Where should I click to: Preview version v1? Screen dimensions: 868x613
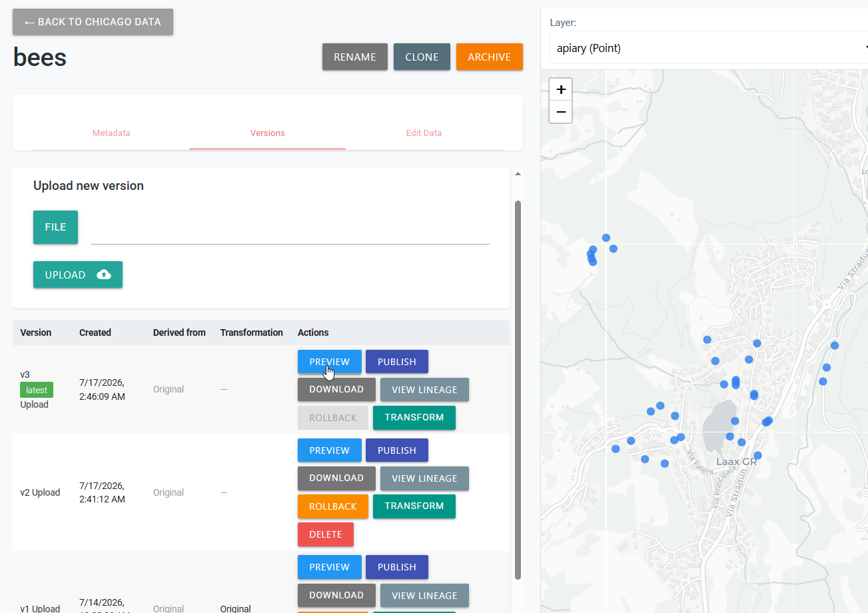click(x=330, y=567)
